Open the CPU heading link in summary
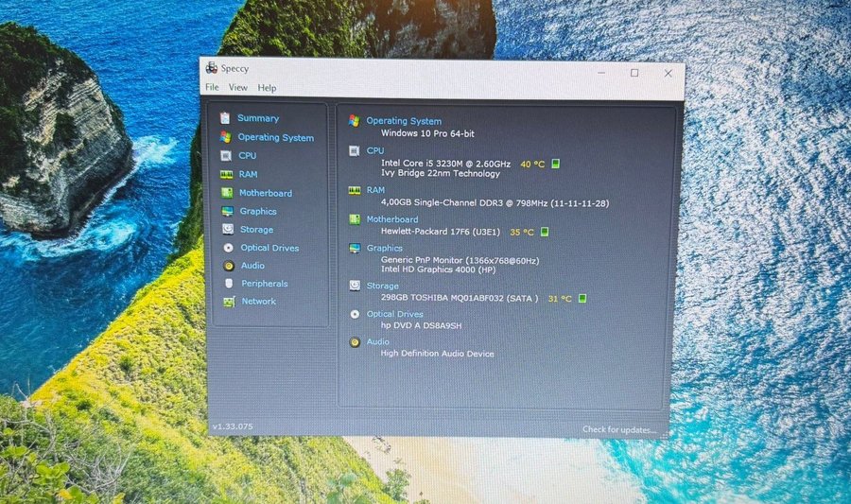 375,150
